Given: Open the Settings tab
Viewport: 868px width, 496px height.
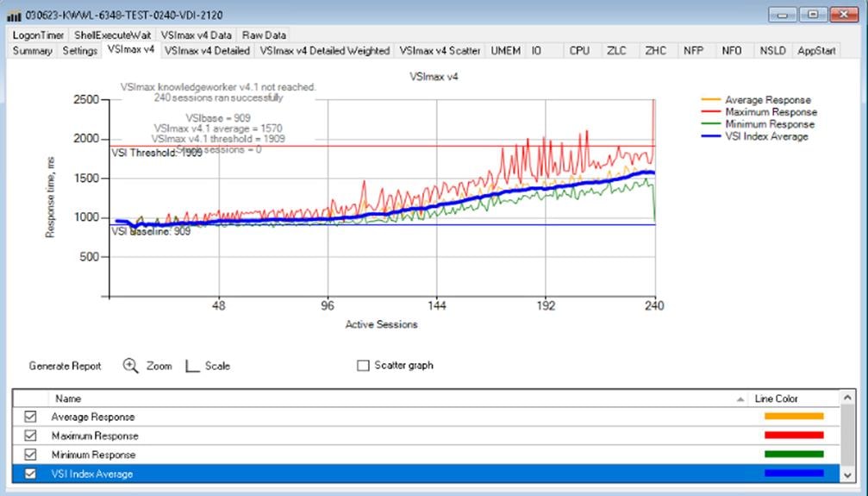Looking at the screenshot, I should tap(79, 51).
